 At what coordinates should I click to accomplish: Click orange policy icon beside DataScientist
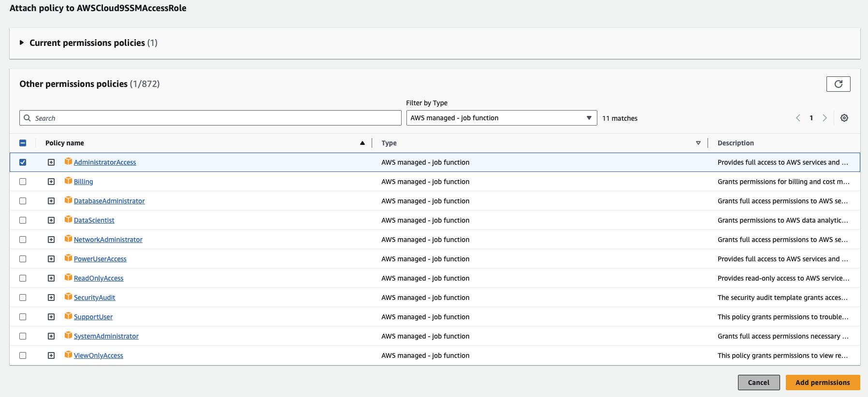68,219
